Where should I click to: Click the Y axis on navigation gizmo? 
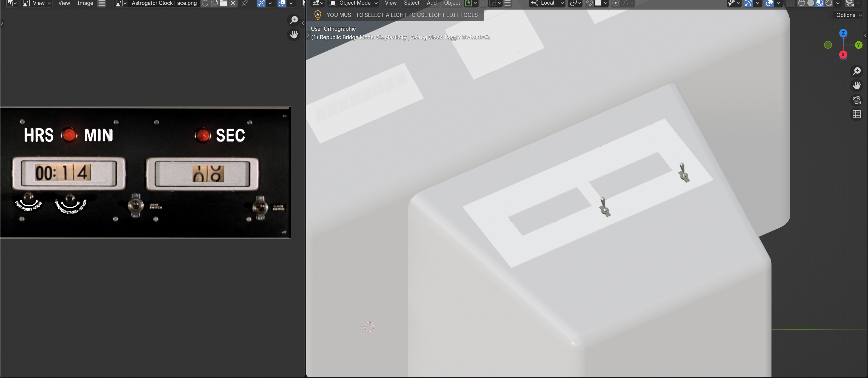[x=858, y=45]
